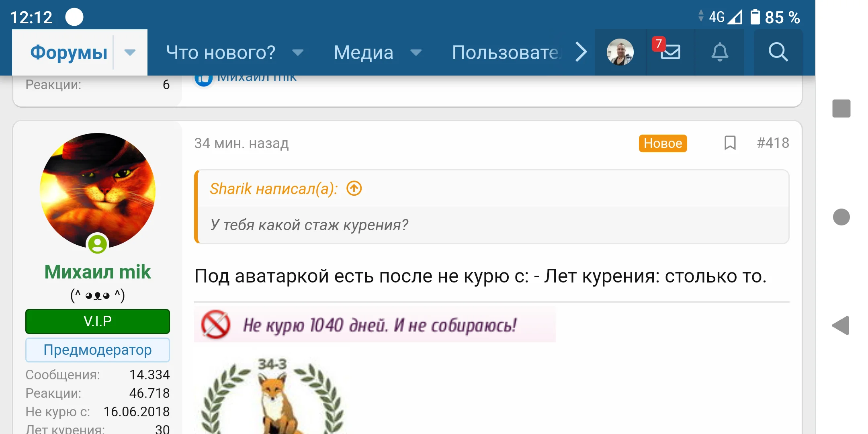Open your account avatar menu
The width and height of the screenshot is (868, 434).
[620, 52]
